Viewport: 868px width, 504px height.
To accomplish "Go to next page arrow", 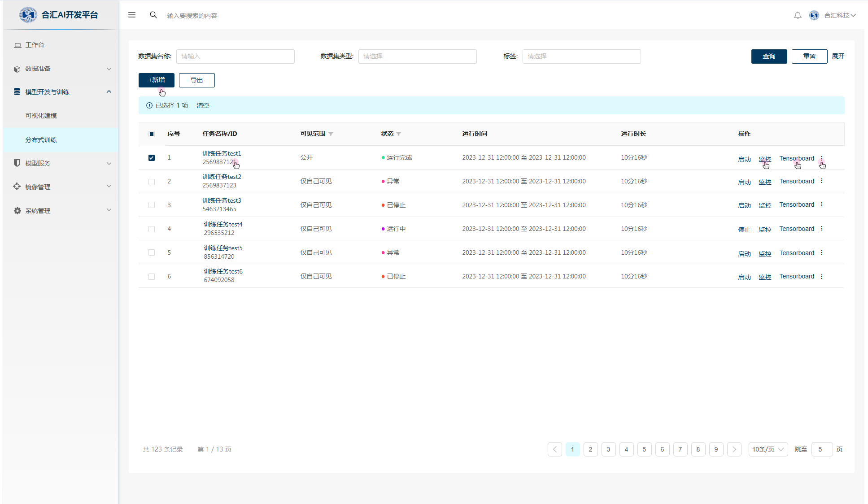I will [734, 449].
